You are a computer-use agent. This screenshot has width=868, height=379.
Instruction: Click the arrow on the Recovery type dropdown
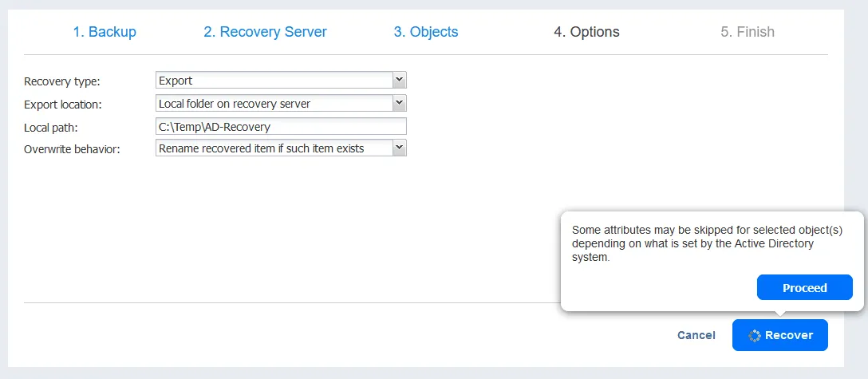point(400,80)
